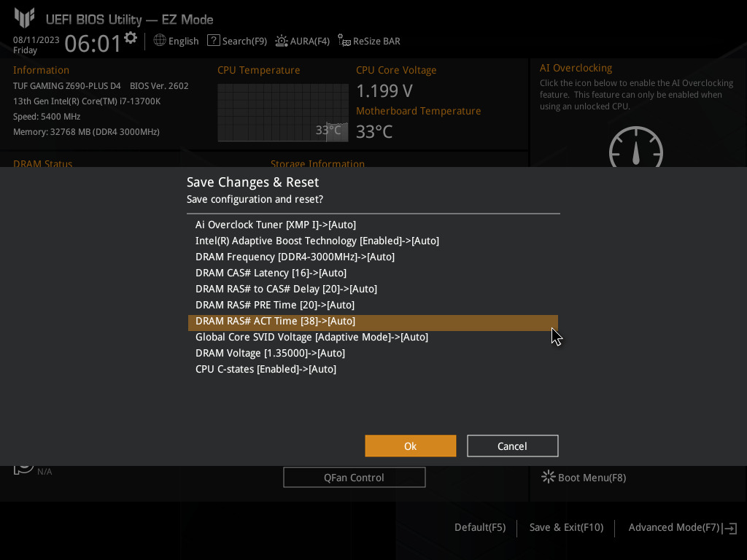This screenshot has width=747, height=560.
Task: Select Ai Overclock Tuner [XMP I]->[Auto] row
Action: [373, 225]
